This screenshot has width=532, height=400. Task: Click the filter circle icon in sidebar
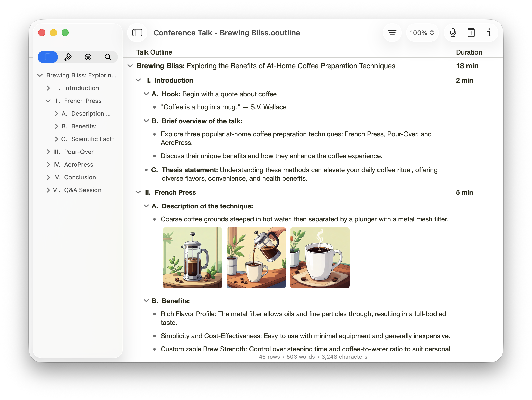pos(88,57)
